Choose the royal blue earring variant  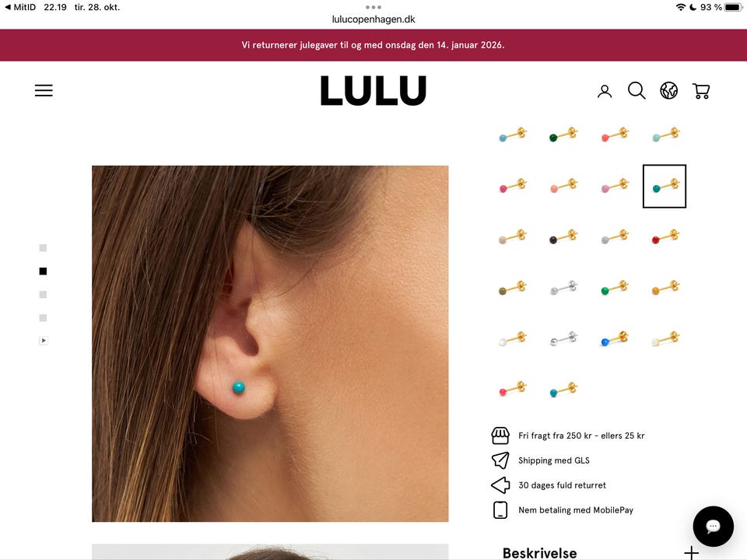pos(614,339)
